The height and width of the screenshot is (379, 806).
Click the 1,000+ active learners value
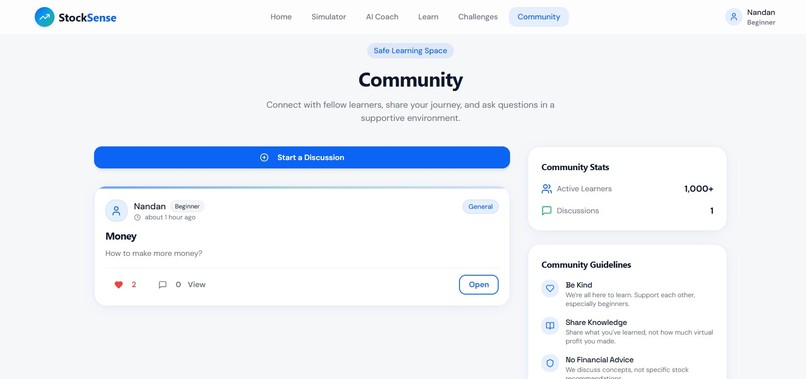pyautogui.click(x=699, y=189)
